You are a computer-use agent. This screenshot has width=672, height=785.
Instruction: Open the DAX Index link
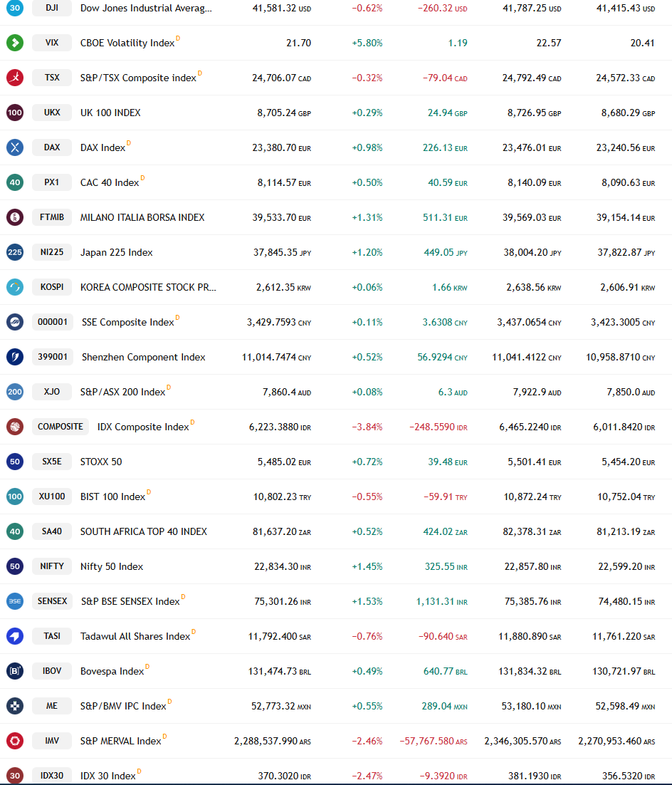pos(103,147)
